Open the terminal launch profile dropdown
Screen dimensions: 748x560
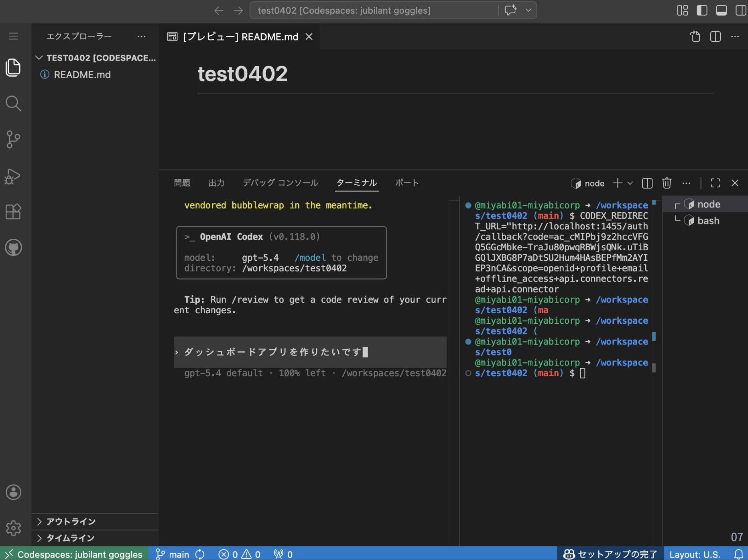click(x=630, y=183)
